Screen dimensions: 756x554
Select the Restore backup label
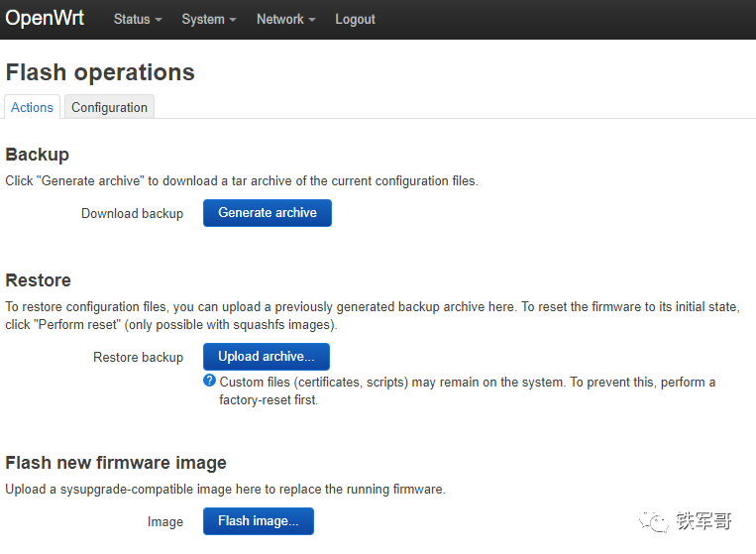point(138,357)
